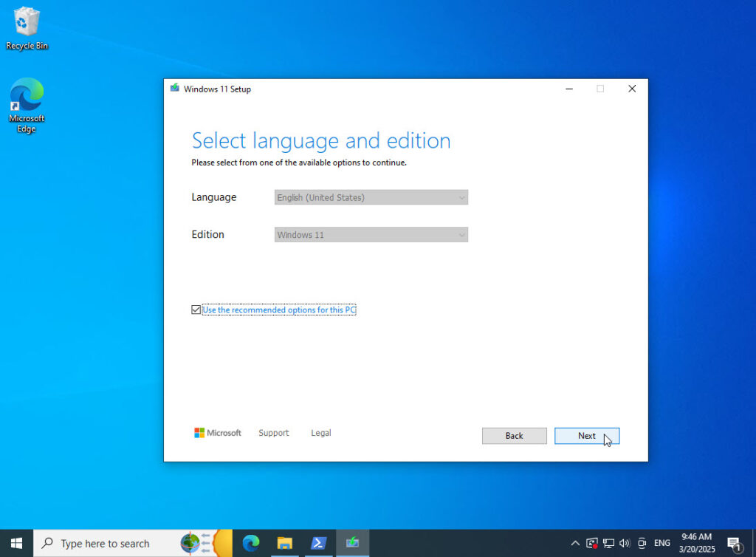Open the Support link
This screenshot has height=557, width=756.
point(273,433)
